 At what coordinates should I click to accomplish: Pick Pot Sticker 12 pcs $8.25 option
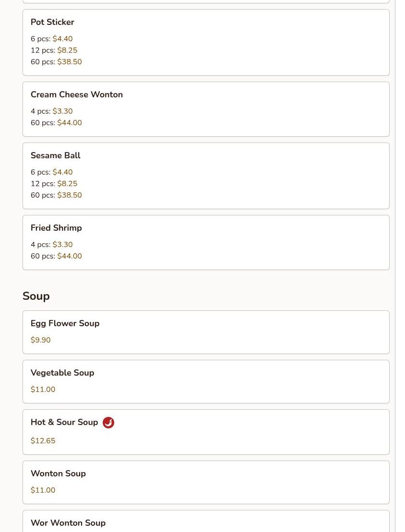(x=54, y=50)
